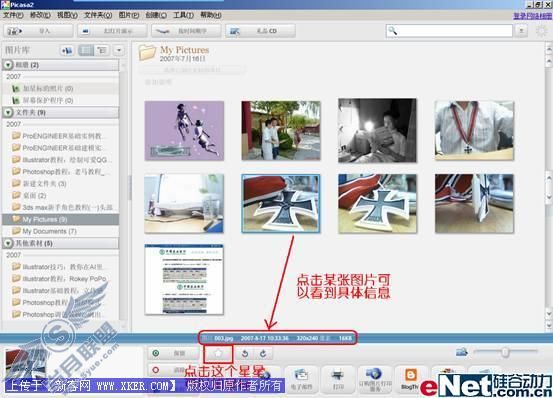Select the document webpage screenshot thumbnail

tap(184, 280)
